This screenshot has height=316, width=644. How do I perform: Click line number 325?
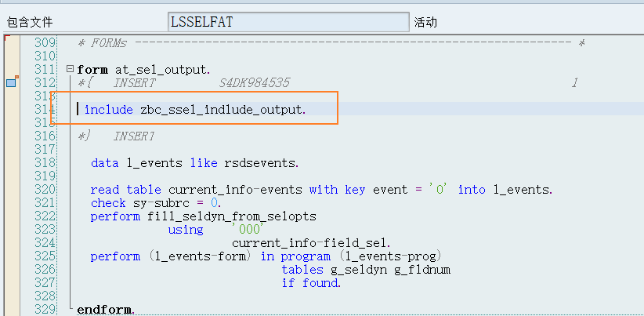coord(45,256)
